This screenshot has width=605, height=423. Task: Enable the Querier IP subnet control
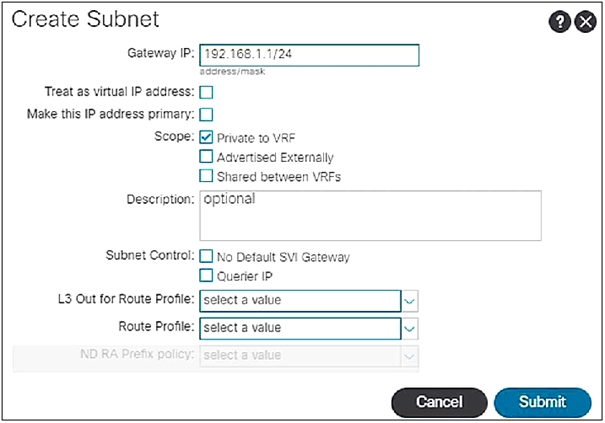[x=207, y=277]
